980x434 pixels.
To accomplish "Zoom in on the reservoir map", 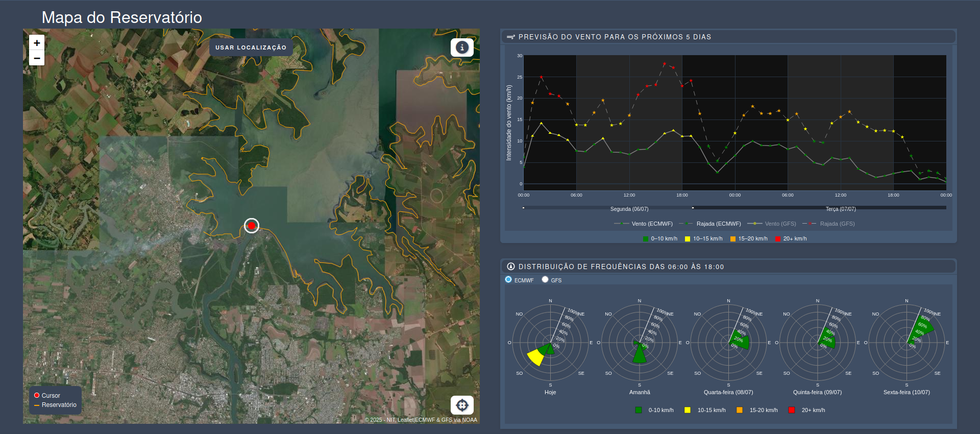I will (37, 43).
